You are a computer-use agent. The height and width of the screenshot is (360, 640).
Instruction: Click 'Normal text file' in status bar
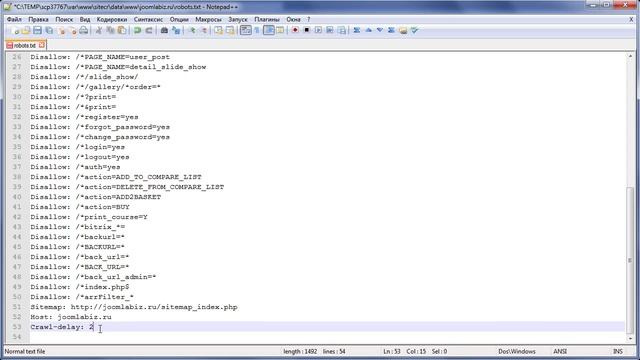pos(25,351)
